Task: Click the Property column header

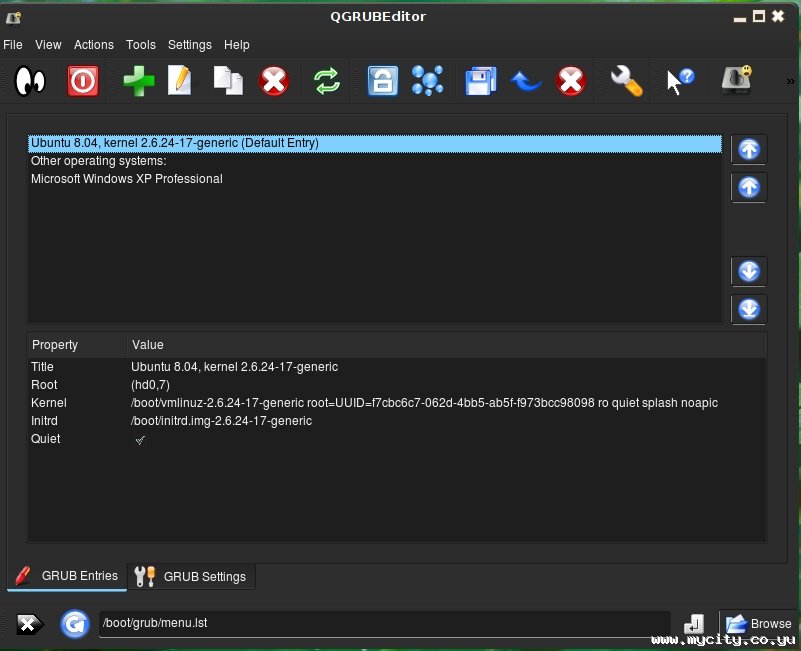Action: pos(77,345)
